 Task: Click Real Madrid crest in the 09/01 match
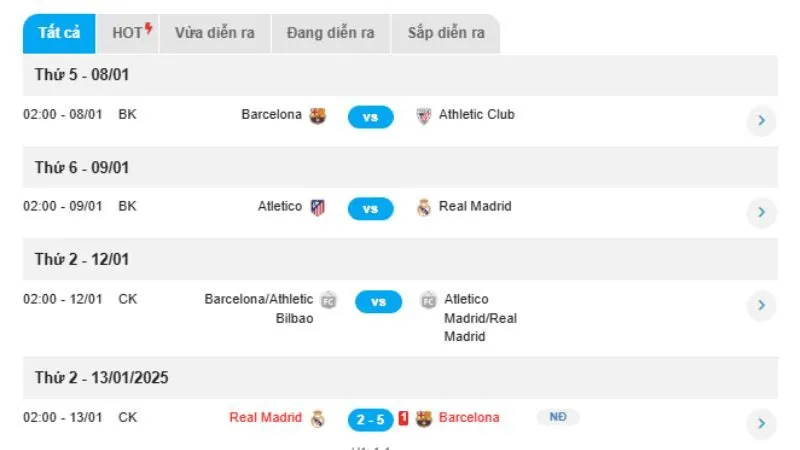pyautogui.click(x=424, y=207)
